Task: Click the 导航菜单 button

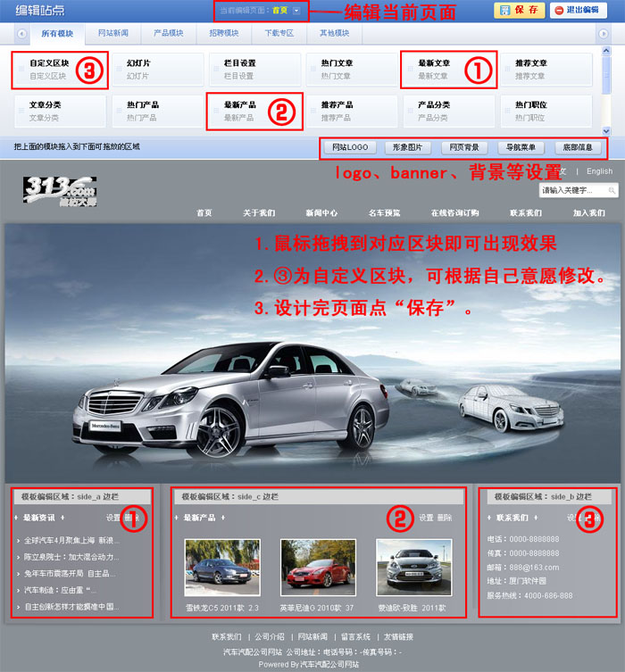Action: [x=521, y=147]
